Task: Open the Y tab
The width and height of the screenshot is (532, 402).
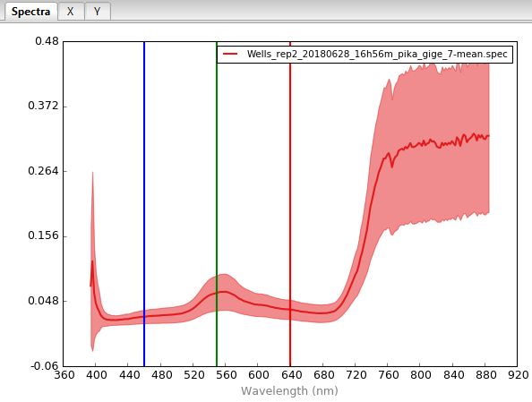Action: 98,12
